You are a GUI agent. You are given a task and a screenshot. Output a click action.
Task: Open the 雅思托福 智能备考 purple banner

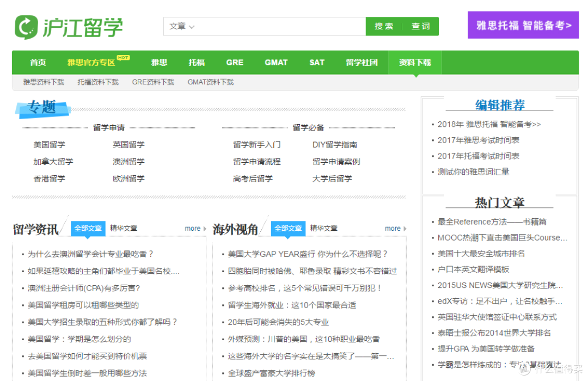click(x=523, y=25)
